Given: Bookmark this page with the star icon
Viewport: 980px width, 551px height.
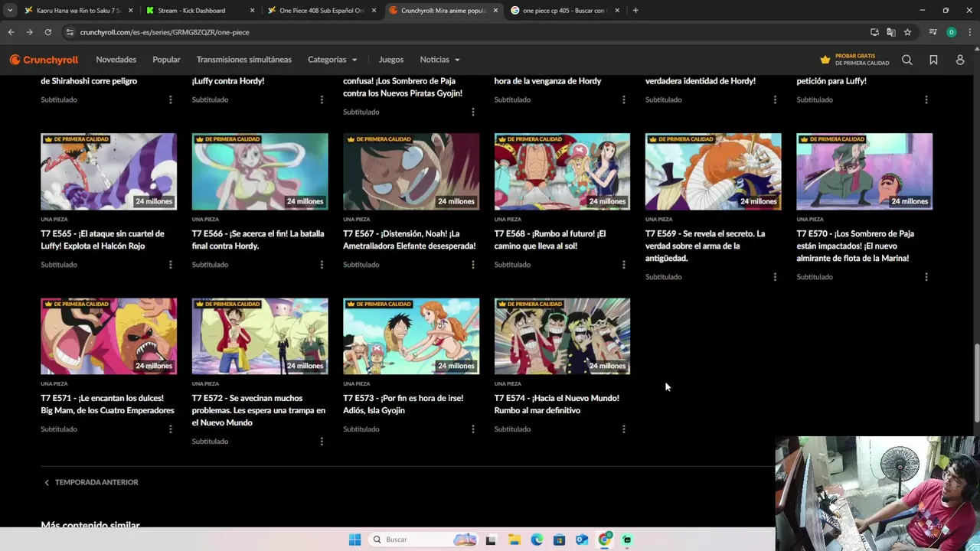Looking at the screenshot, I should pyautogui.click(x=907, y=32).
